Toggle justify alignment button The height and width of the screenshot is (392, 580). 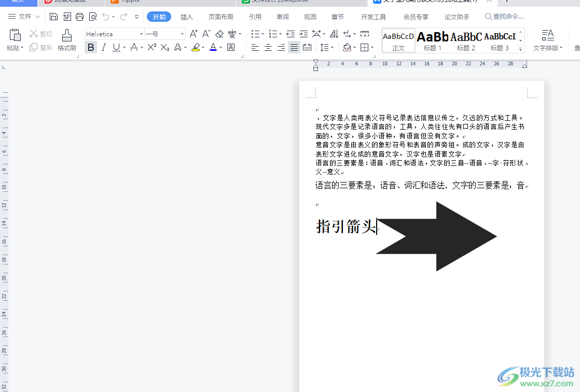point(294,48)
